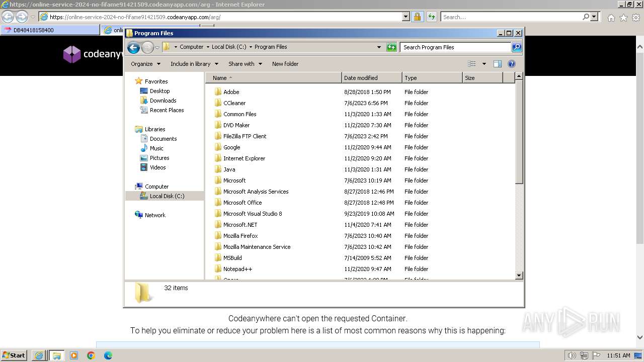Click the CCleaner folder icon
Viewport: 644px width, 362px height.
click(218, 103)
